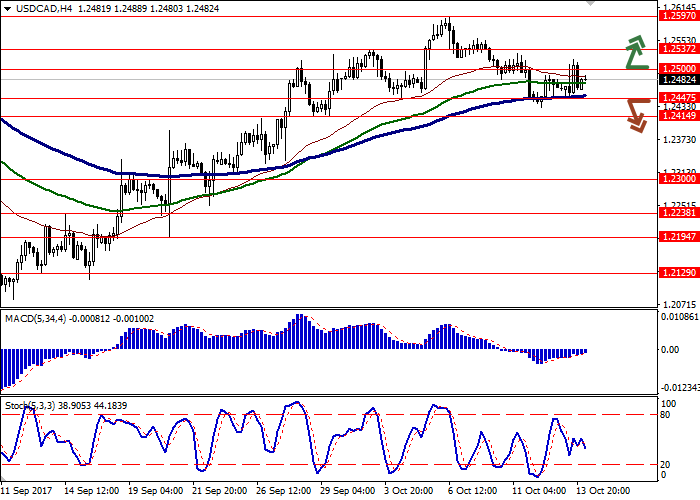Click the USDCAD,H4 chart title
Image resolution: width=700 pixels, height=500 pixels.
tap(44, 8)
